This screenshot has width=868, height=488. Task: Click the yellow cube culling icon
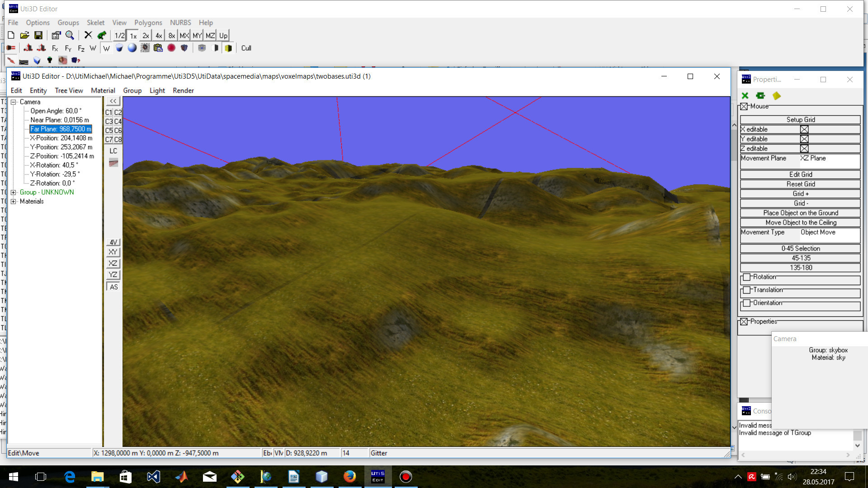click(x=228, y=48)
